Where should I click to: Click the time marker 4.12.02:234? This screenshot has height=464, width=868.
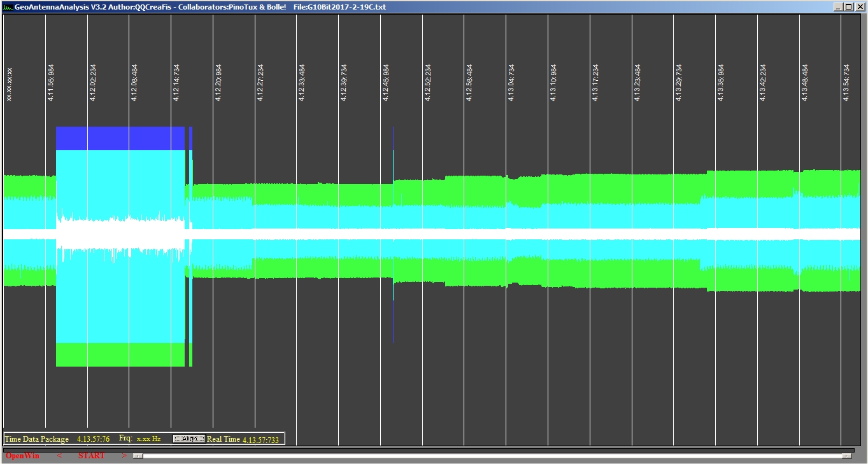click(93, 83)
